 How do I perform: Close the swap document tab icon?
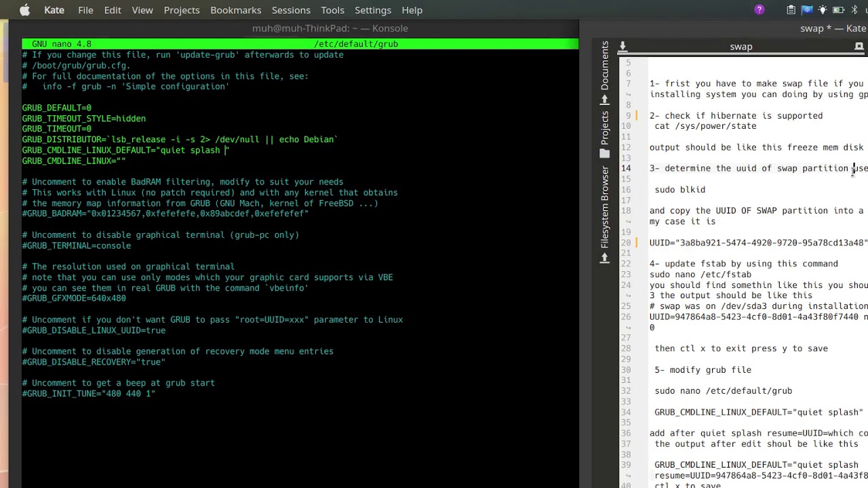tap(859, 46)
